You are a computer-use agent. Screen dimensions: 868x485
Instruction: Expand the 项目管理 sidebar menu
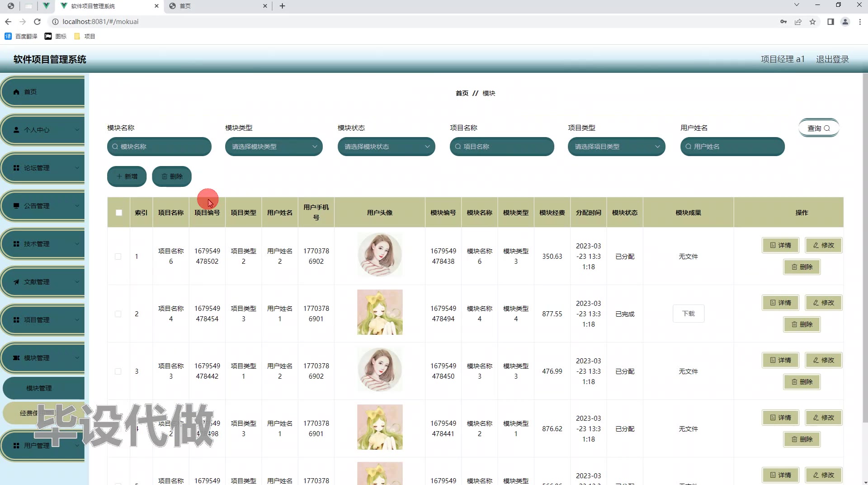(43, 320)
